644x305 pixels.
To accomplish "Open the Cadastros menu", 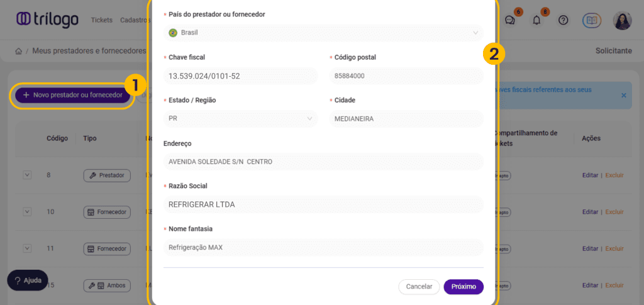I will [x=134, y=20].
